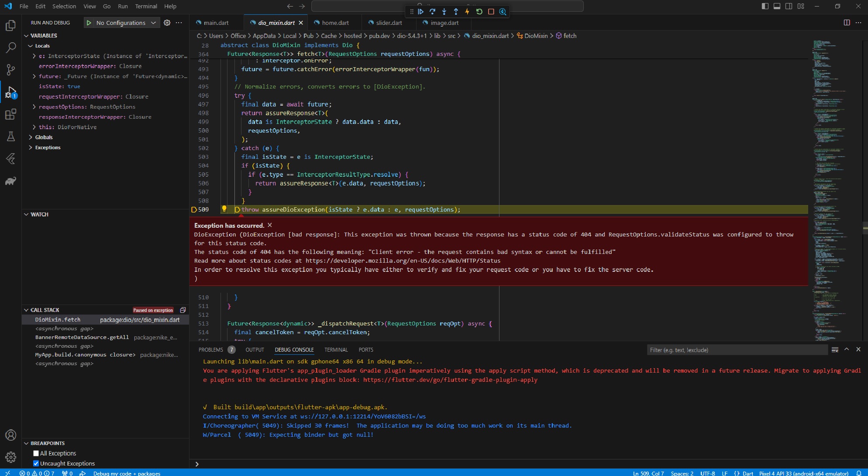The image size is (868, 476).
Task: Open the Explorer view in activity bar
Action: 10,26
